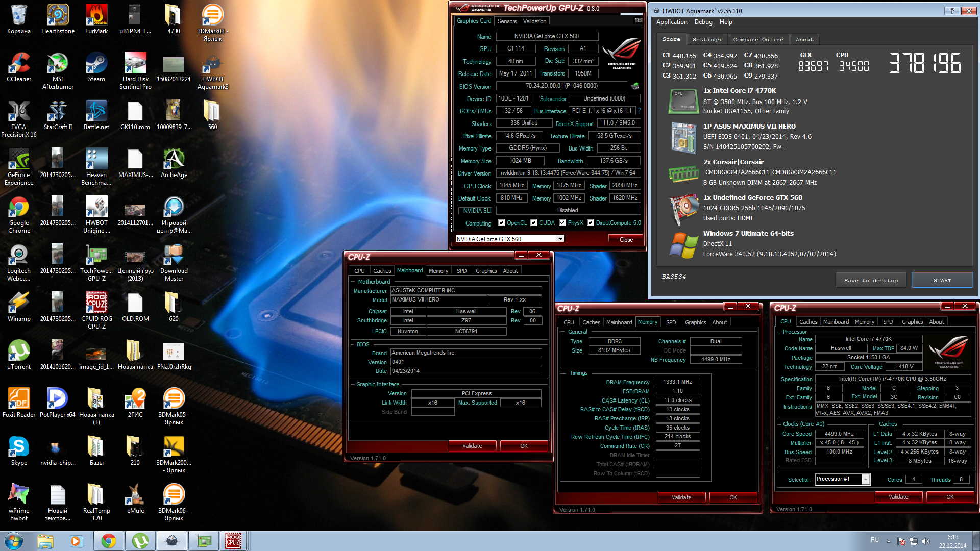Click OK in Memory CPU-Z window
This screenshot has height=551, width=980.
pos(733,497)
